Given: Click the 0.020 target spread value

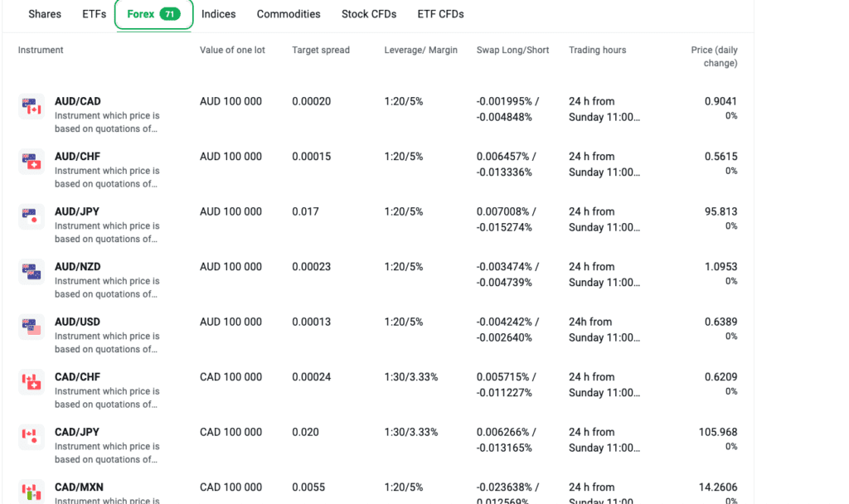Looking at the screenshot, I should tap(305, 433).
